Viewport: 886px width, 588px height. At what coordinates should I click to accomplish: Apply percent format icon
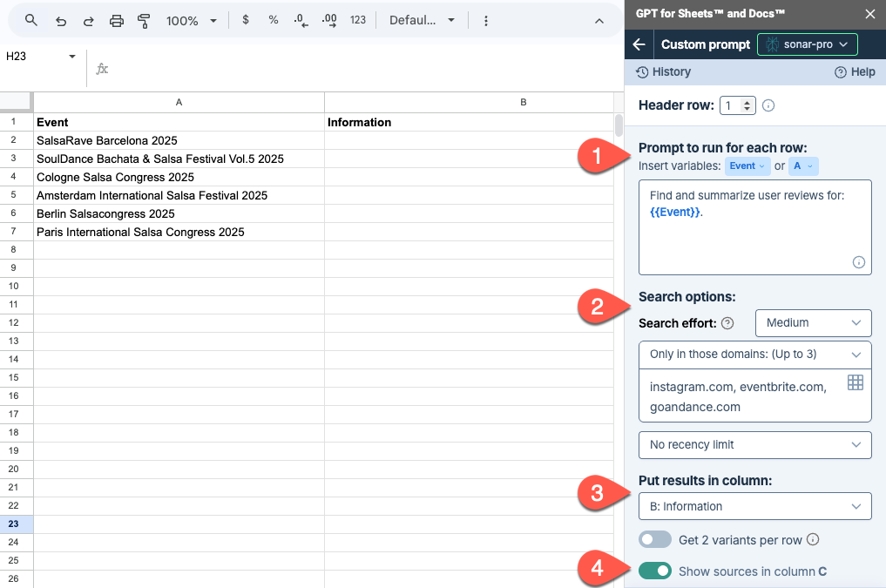[274, 20]
